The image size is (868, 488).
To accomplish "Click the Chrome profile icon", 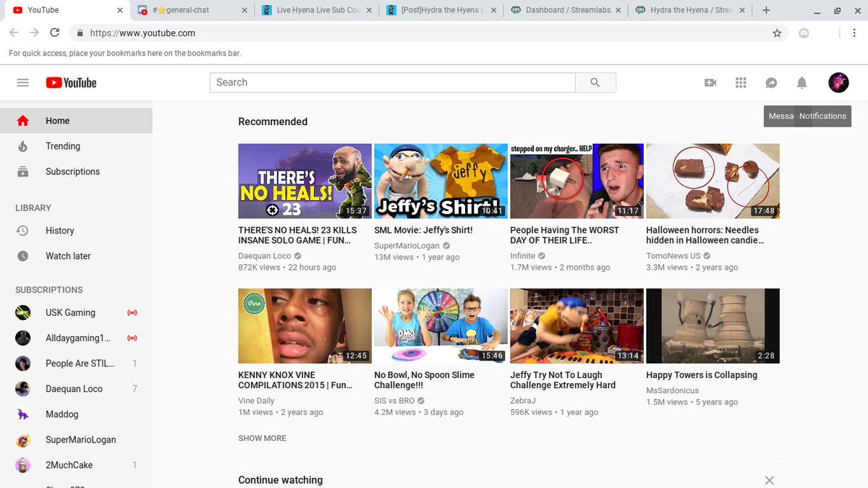I will coord(804,33).
